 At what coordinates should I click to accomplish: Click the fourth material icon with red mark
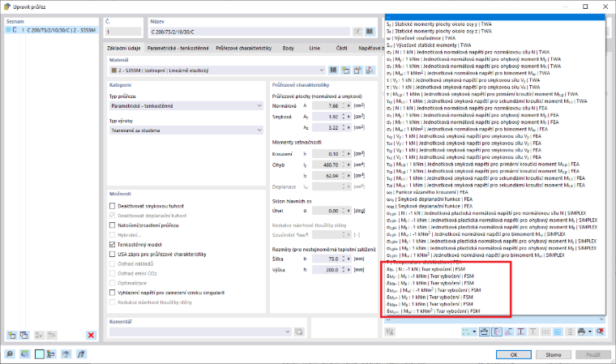pos(370,71)
